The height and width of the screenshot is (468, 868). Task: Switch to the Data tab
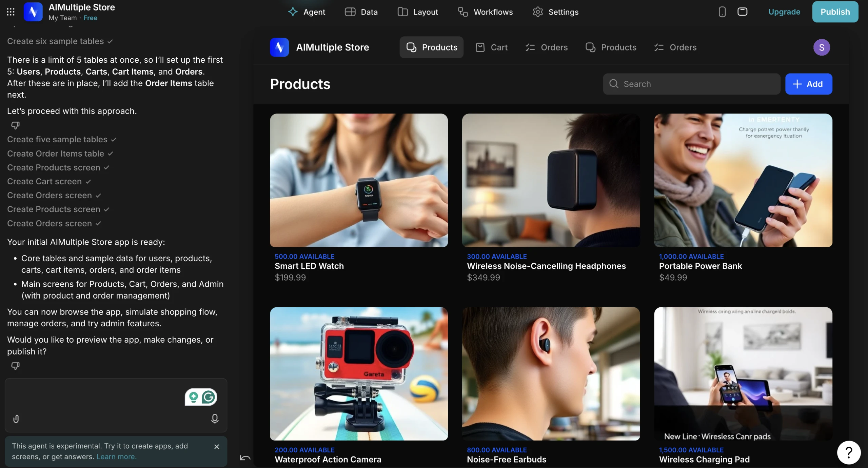361,12
